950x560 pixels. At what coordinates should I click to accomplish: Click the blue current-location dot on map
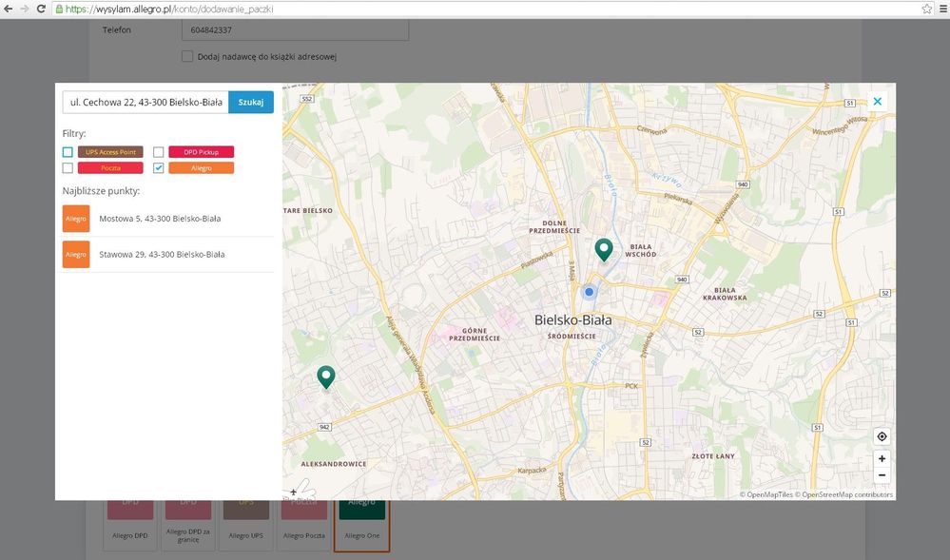tap(589, 292)
